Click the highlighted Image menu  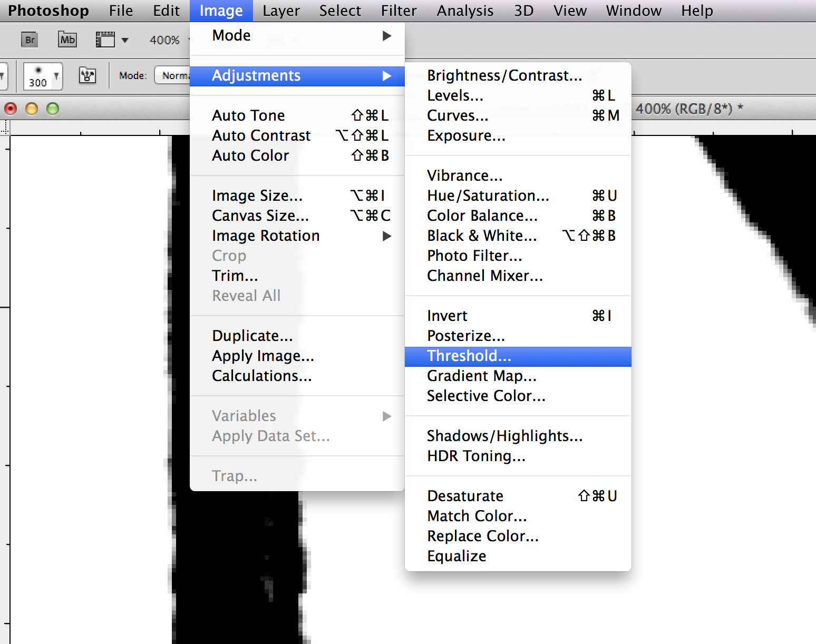click(221, 11)
